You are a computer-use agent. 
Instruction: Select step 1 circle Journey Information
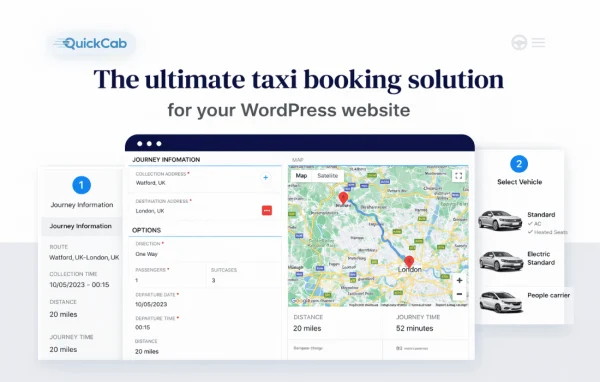(82, 185)
